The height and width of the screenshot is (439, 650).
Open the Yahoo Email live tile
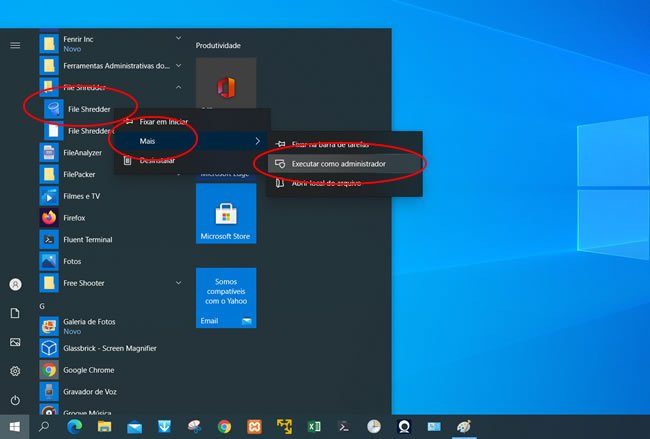(x=225, y=298)
